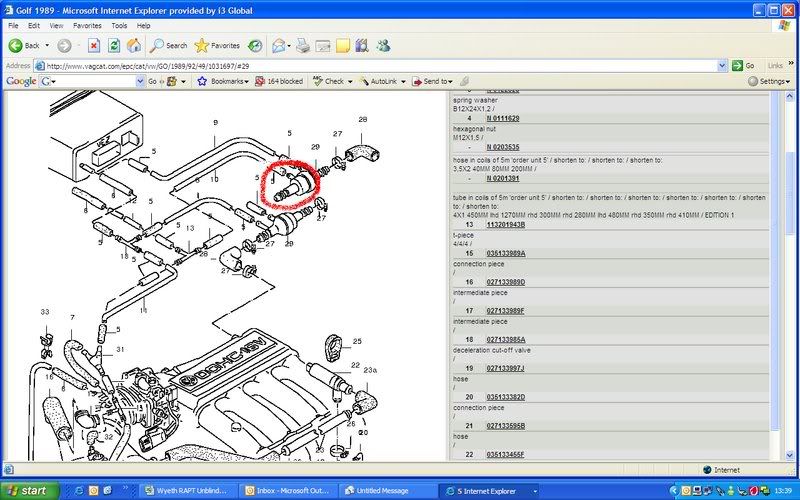Launch Internet Explorer from Quick Launch
The width and height of the screenshot is (800, 500).
(79, 490)
